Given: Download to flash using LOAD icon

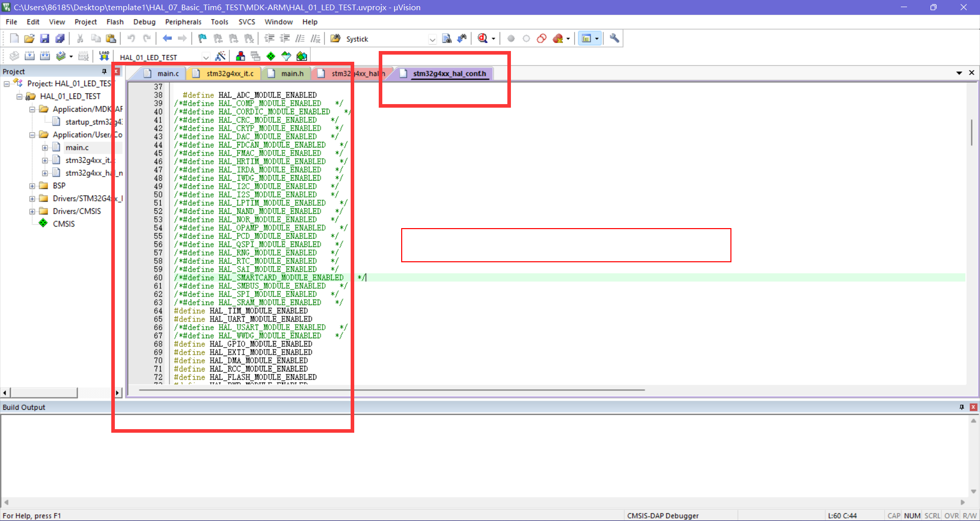Looking at the screenshot, I should tap(104, 56).
